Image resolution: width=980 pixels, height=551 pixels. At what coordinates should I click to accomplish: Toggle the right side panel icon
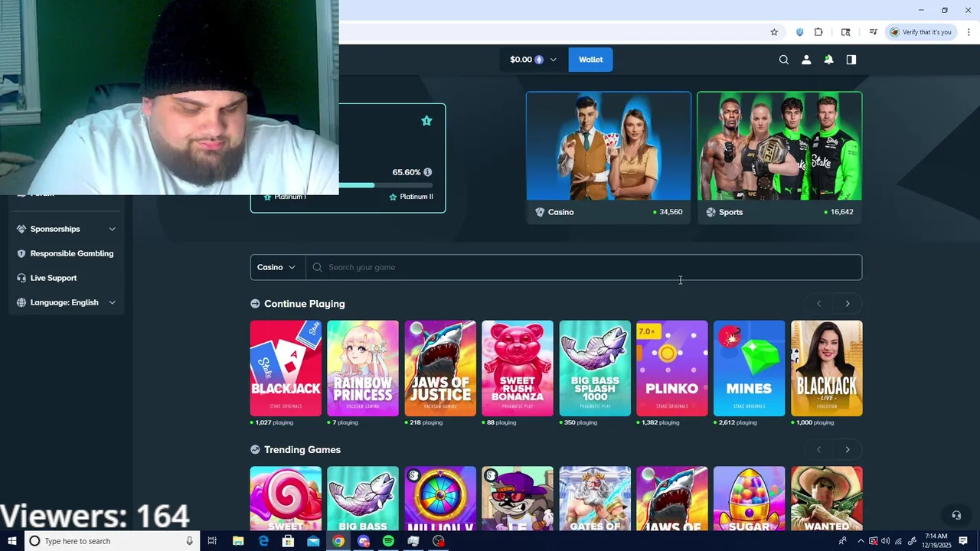[x=851, y=60]
